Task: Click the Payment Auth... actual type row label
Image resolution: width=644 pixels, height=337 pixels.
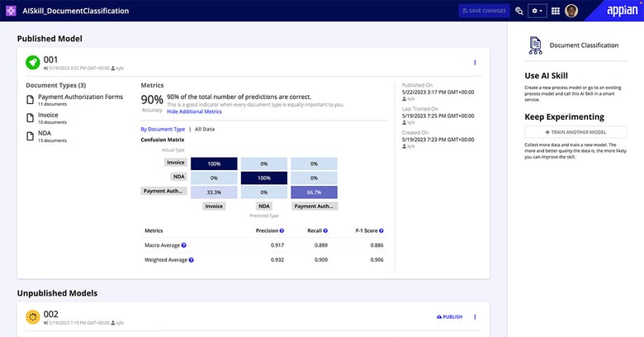Action: point(163,191)
